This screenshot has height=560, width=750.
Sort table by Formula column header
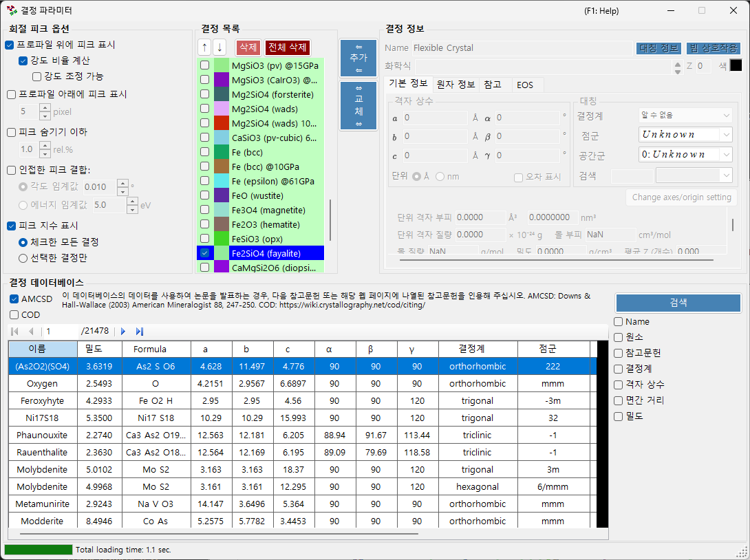(x=156, y=349)
